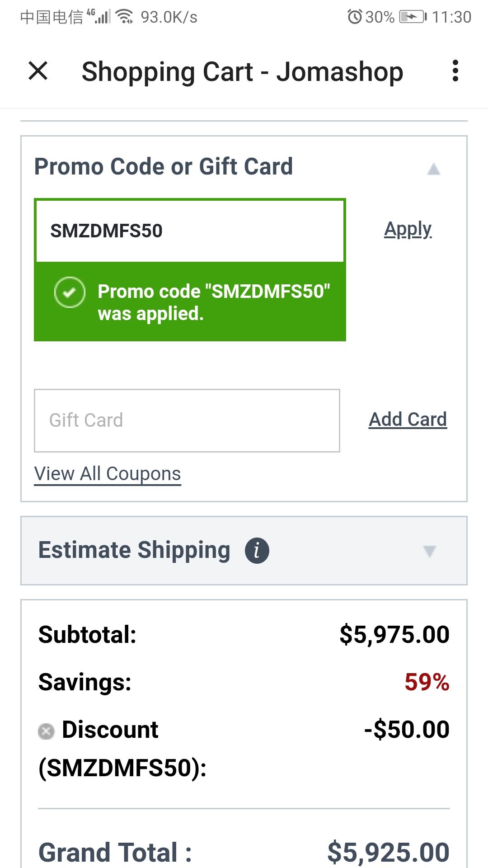This screenshot has height=868, width=488.
Task: Tap the alarm clock status icon
Action: pos(355,17)
